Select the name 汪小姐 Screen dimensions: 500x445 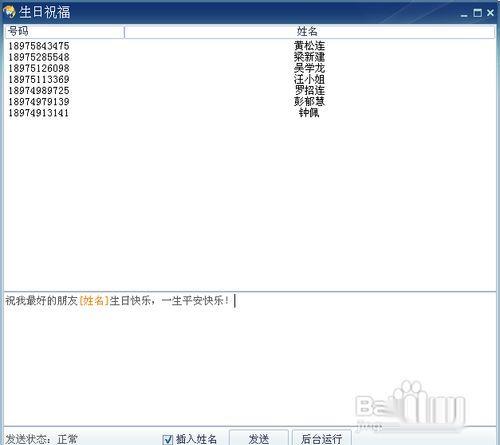click(309, 79)
